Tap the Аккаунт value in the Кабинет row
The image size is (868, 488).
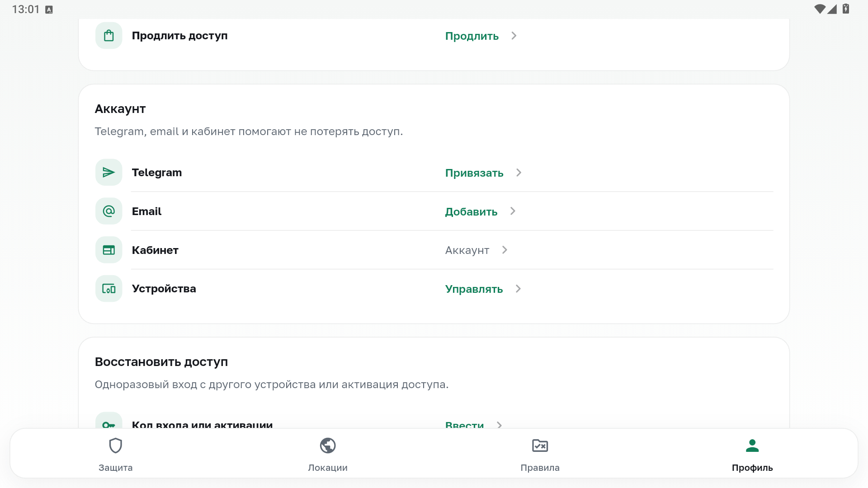pyautogui.click(x=467, y=250)
